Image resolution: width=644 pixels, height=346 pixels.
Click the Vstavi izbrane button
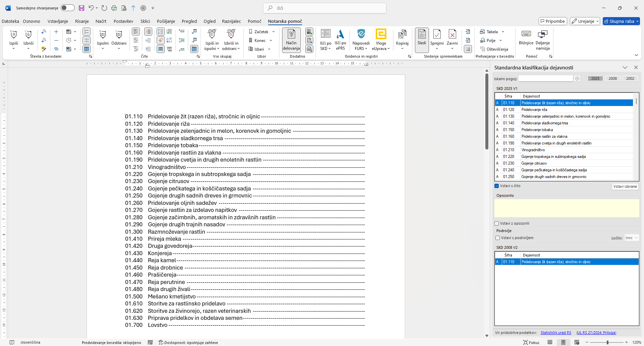click(x=625, y=187)
